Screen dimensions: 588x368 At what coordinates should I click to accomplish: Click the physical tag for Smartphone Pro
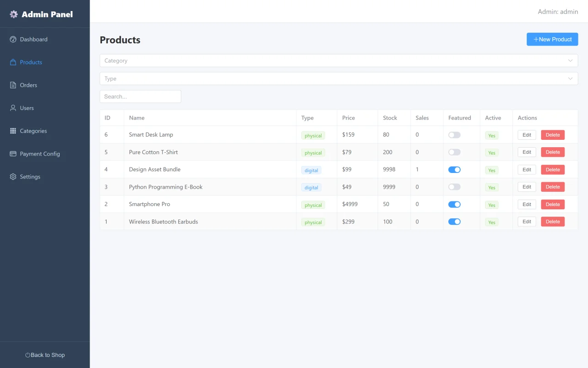click(x=313, y=205)
